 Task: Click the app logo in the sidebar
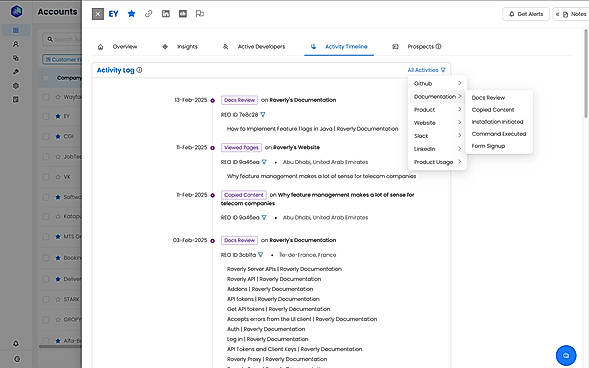(16, 11)
